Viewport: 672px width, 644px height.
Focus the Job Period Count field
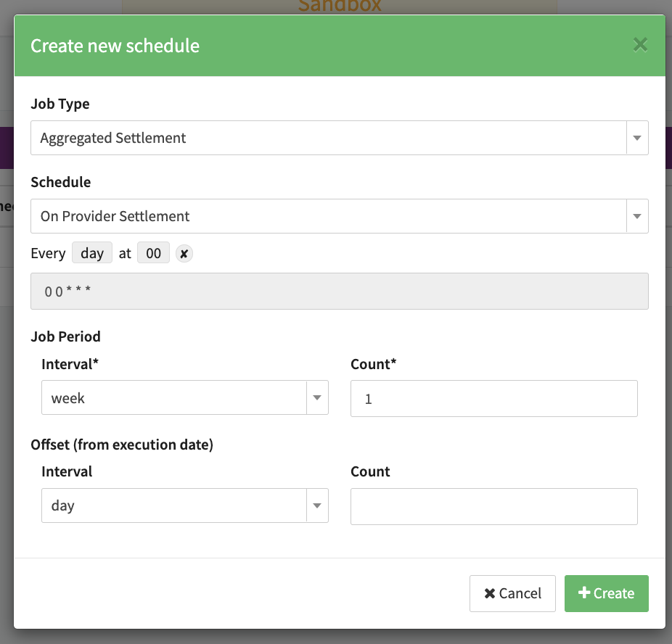point(493,399)
